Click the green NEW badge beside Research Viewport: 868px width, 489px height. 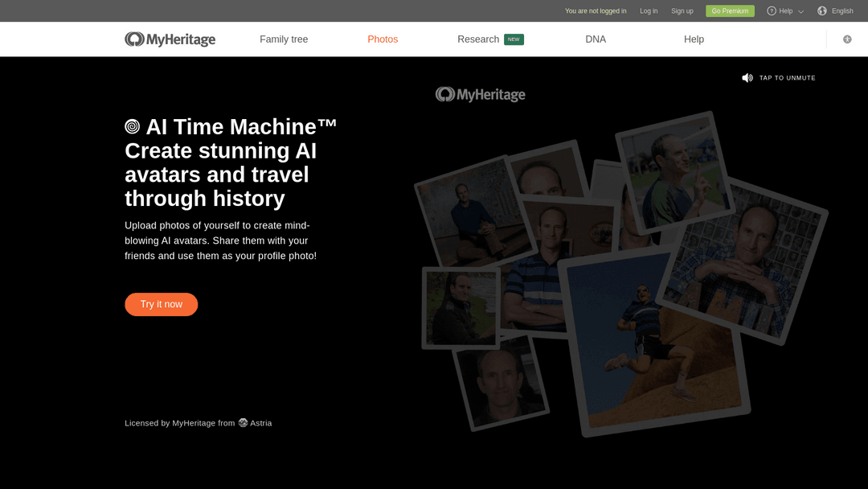tap(514, 39)
